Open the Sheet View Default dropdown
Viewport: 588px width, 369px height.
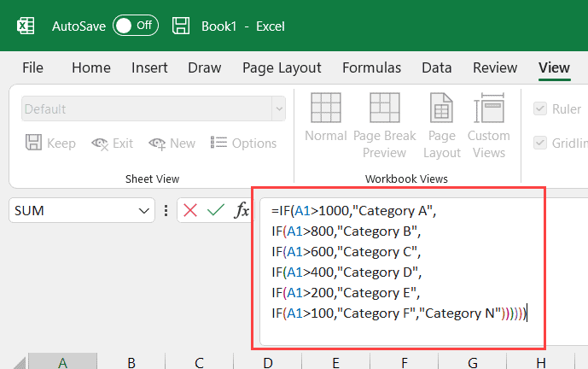point(278,108)
